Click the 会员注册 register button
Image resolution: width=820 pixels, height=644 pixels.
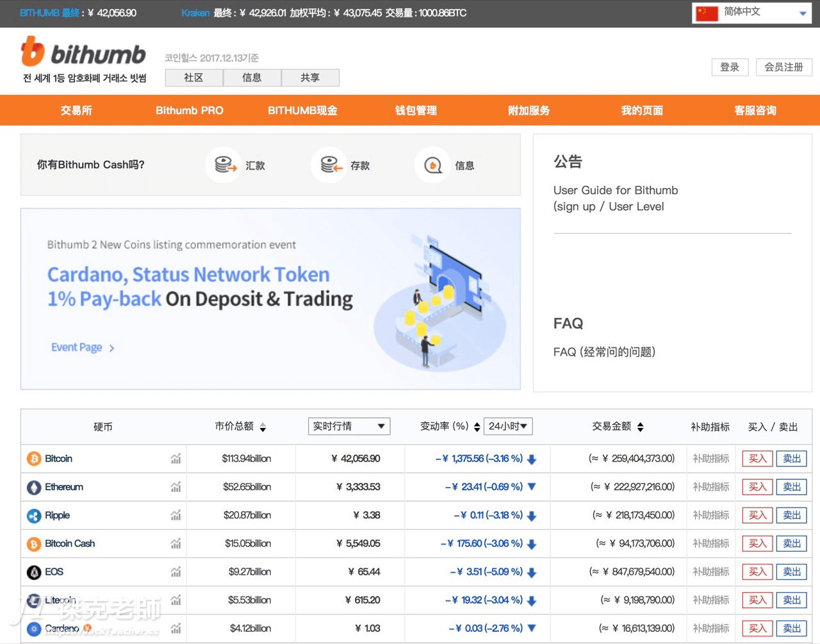(x=784, y=67)
